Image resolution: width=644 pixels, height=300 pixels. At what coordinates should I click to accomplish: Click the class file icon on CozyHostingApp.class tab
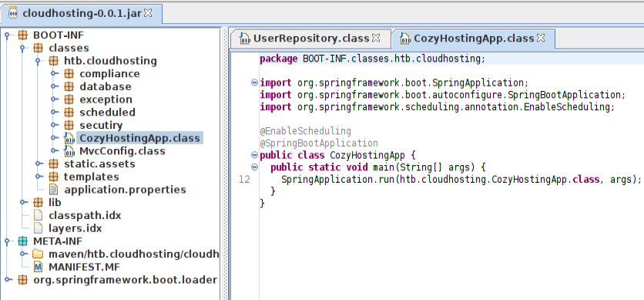pos(405,39)
